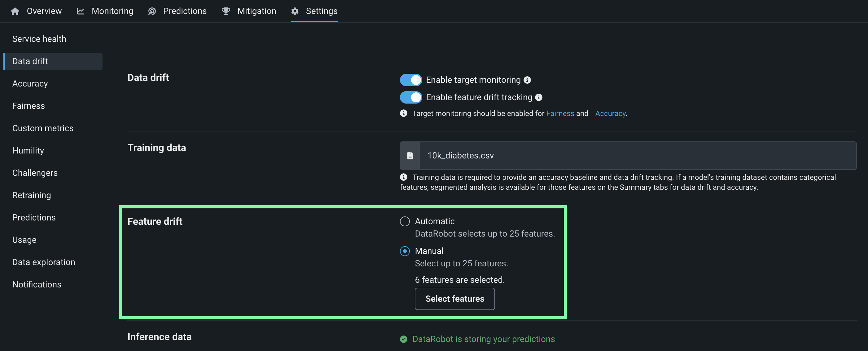Click the Mitigation trophy icon

(226, 11)
